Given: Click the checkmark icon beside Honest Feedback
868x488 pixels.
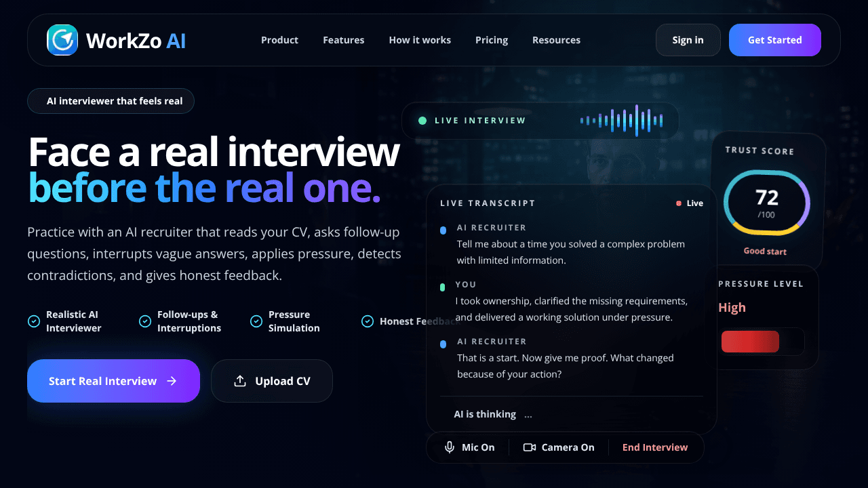Looking at the screenshot, I should click(x=368, y=321).
